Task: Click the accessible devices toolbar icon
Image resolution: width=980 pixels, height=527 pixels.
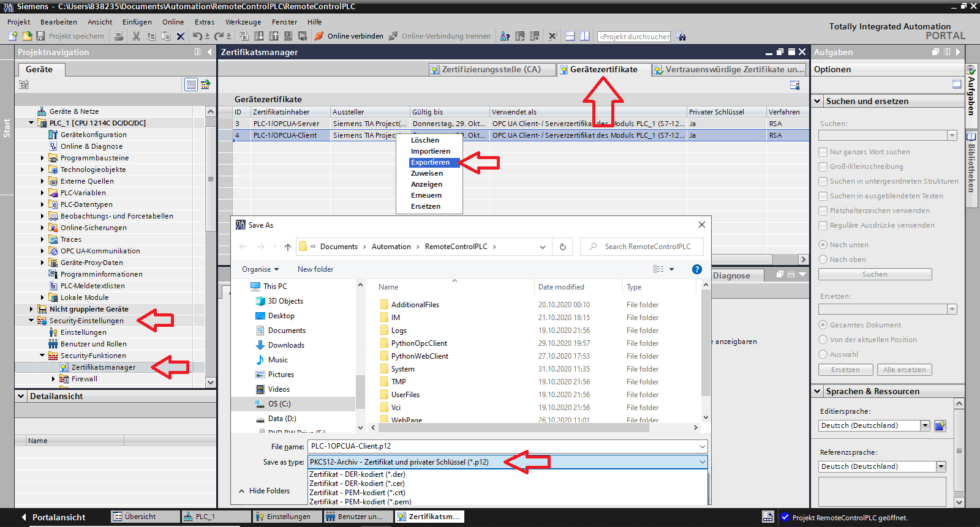Action: point(505,36)
